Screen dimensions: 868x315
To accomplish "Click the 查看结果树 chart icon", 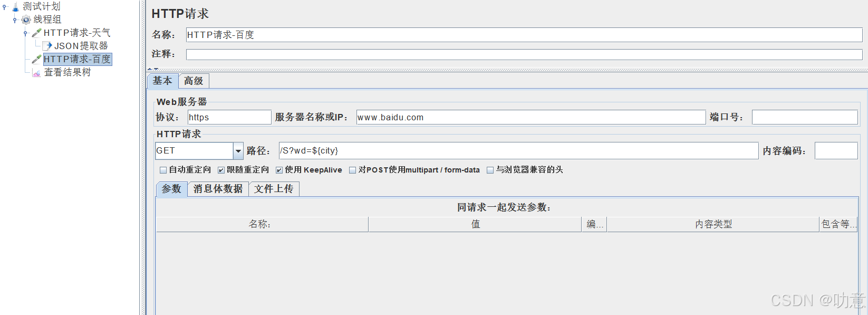I will click(x=36, y=72).
